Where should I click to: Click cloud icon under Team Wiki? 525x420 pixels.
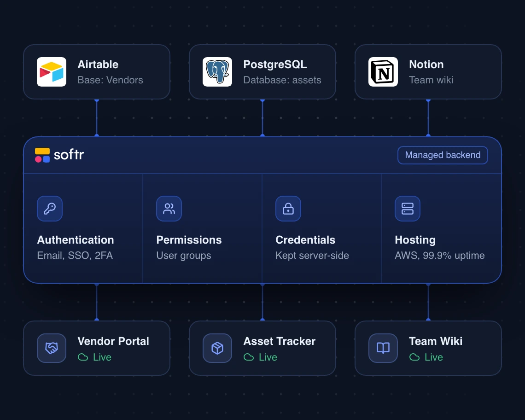[414, 357]
